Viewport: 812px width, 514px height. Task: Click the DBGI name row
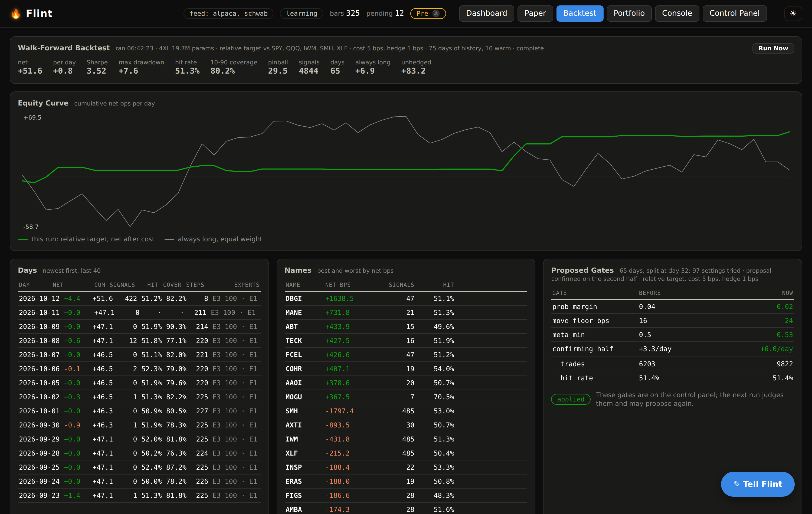tap(406, 299)
